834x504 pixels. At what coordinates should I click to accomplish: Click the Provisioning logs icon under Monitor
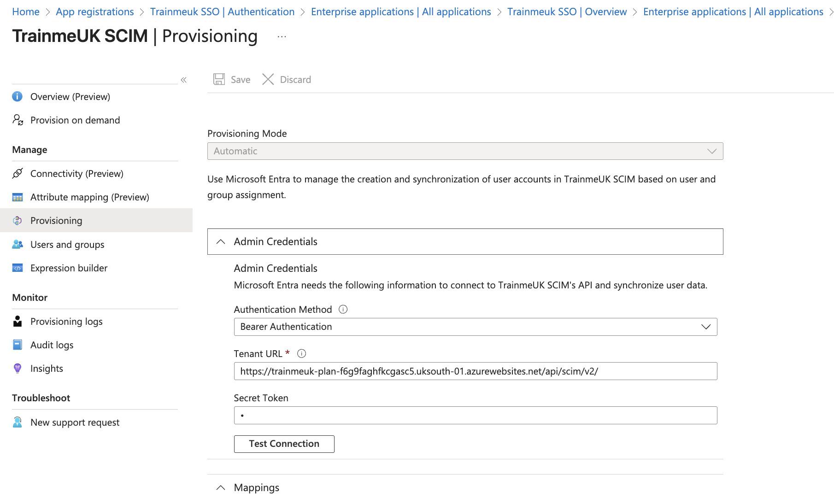click(x=18, y=322)
